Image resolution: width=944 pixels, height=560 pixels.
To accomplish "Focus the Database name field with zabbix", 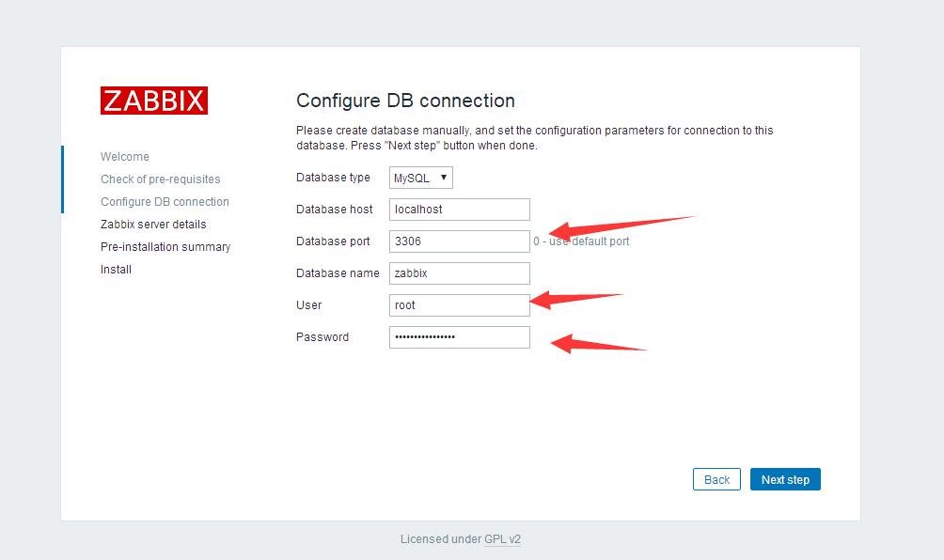I will [x=459, y=273].
